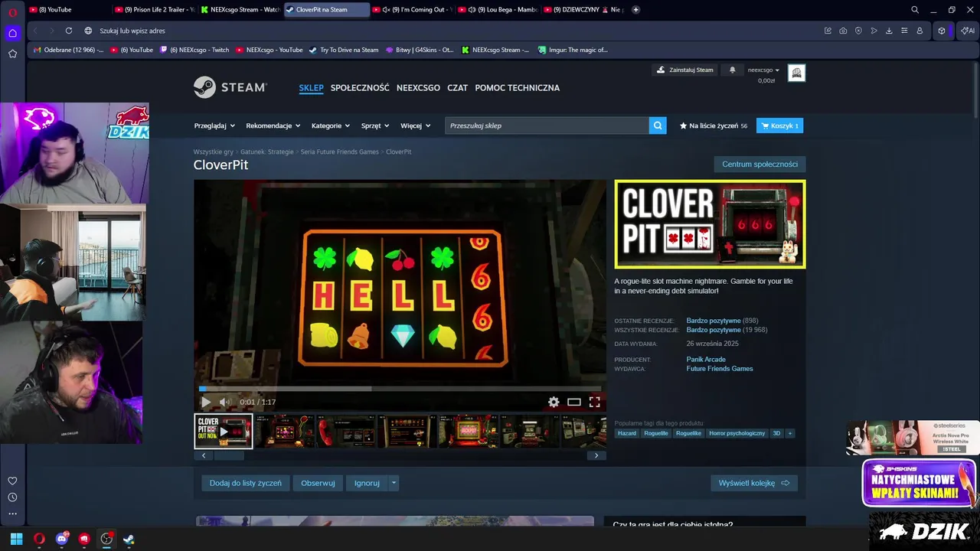The width and height of the screenshot is (980, 551).
Task: Open video settings gear
Action: [554, 402]
